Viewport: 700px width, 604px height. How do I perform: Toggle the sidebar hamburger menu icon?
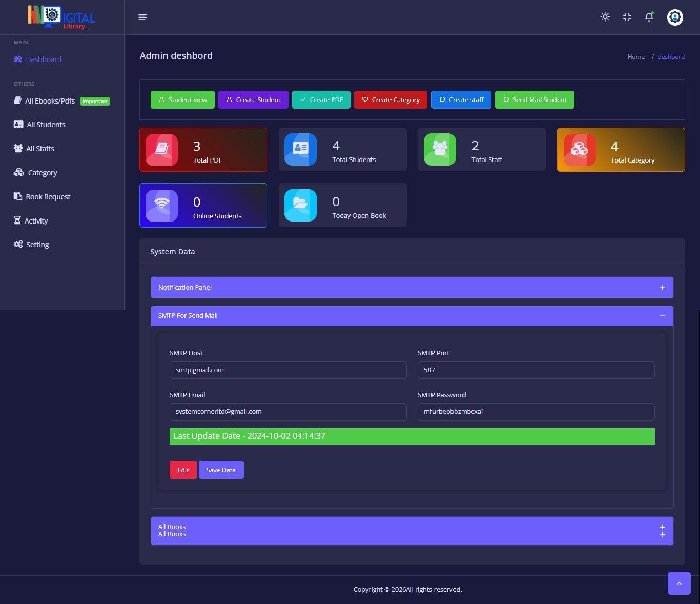[142, 17]
